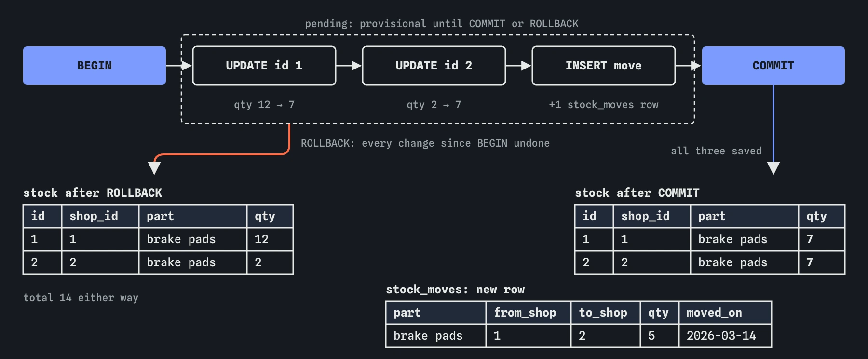The height and width of the screenshot is (359, 868).
Task: Click the shop_id header in COMMIT table
Action: coord(652,216)
